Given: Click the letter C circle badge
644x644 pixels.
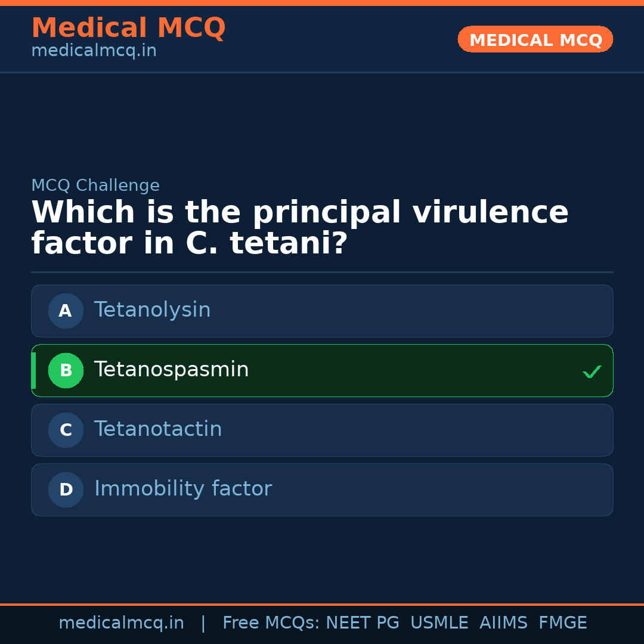Looking at the screenshot, I should tap(66, 430).
